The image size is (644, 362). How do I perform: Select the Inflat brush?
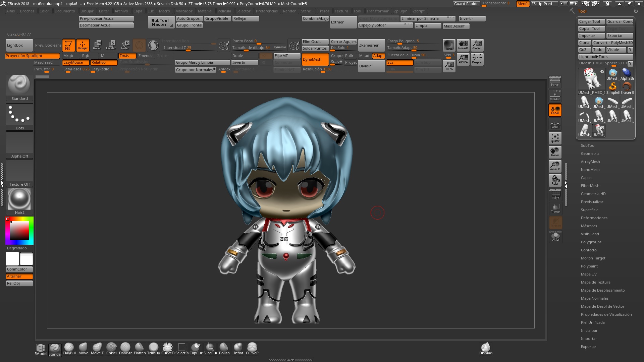point(238,349)
